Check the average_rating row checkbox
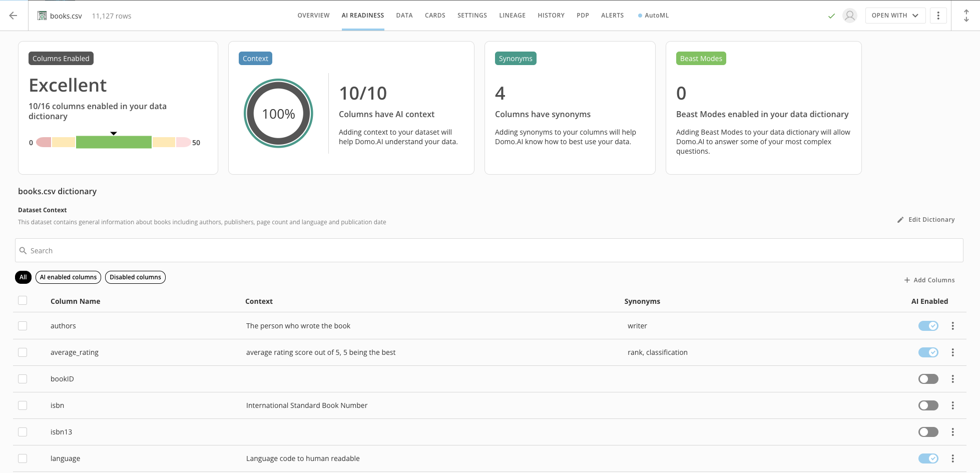This screenshot has height=473, width=980. point(23,352)
